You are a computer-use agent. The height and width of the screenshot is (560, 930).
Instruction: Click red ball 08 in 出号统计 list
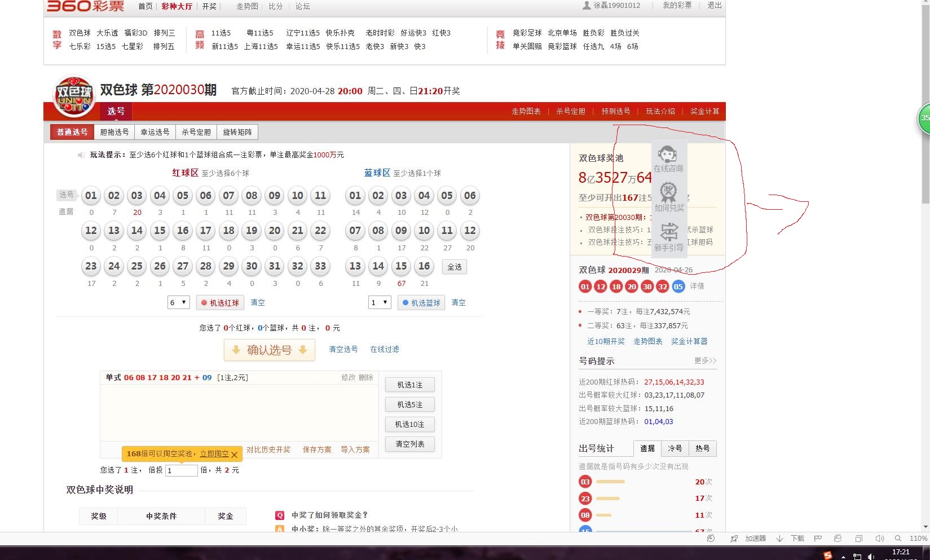585,515
